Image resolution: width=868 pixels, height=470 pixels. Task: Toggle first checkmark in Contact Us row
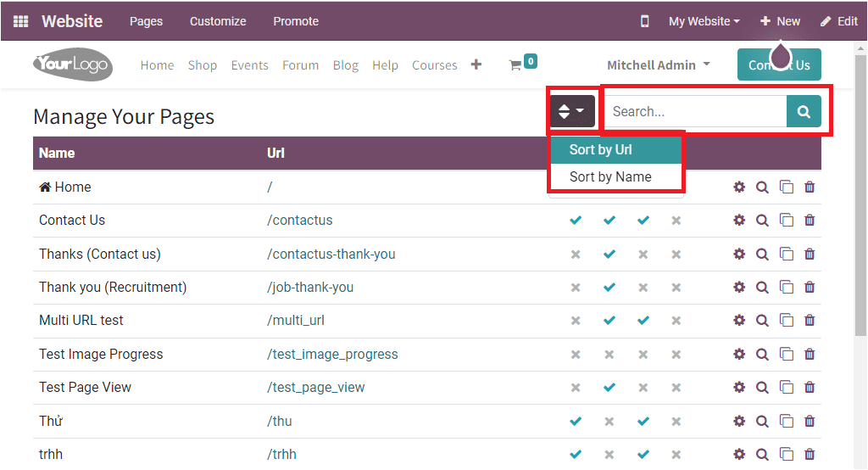click(576, 221)
